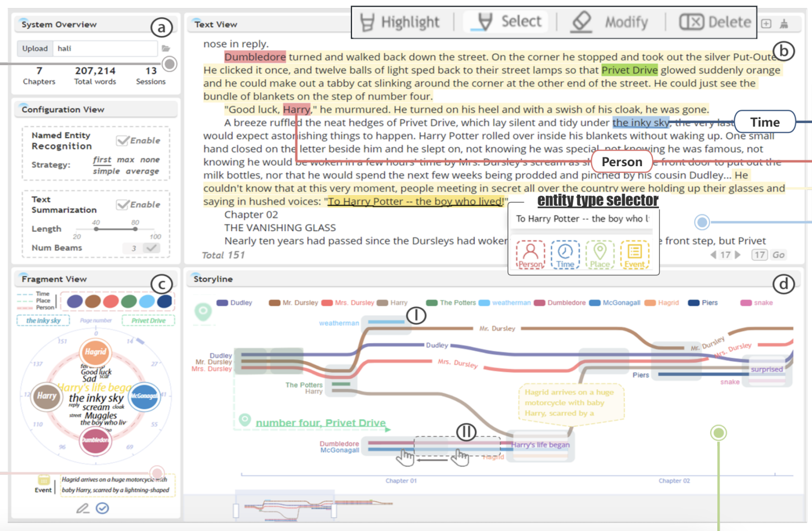Click the plus-box icon in Text View header
Viewport: 812px width, 531px height.
[x=766, y=24]
